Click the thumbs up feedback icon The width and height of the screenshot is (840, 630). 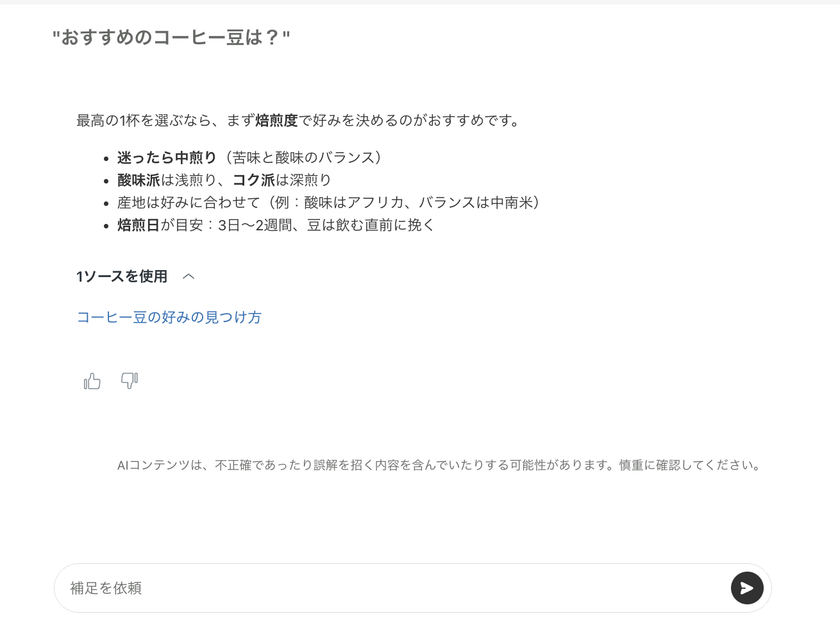point(92,381)
